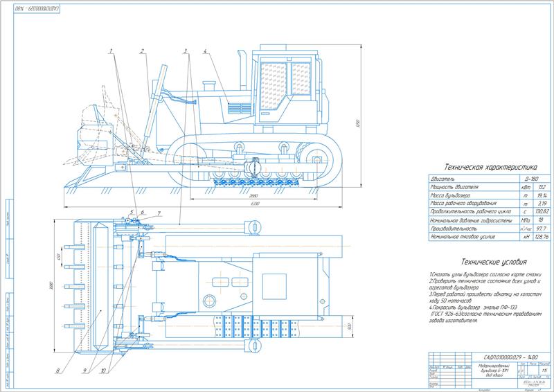Click the mass value "19,14"
554x392 pixels.
coord(542,195)
